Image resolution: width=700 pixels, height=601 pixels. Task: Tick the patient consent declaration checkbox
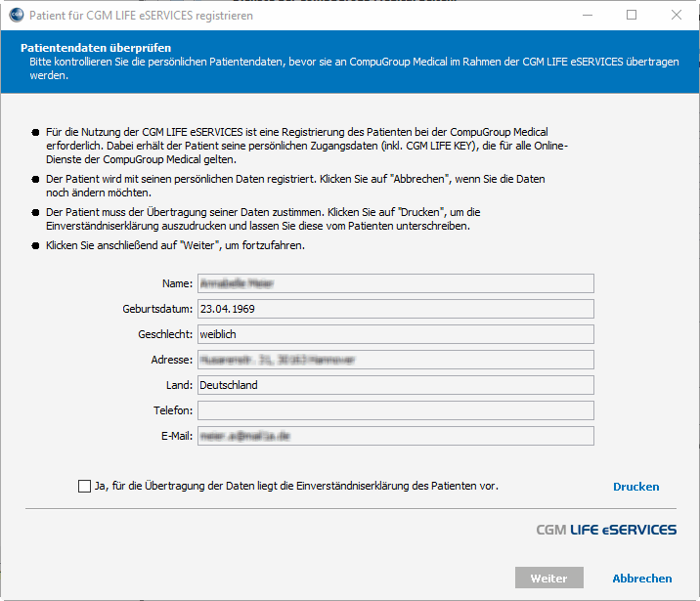84,486
